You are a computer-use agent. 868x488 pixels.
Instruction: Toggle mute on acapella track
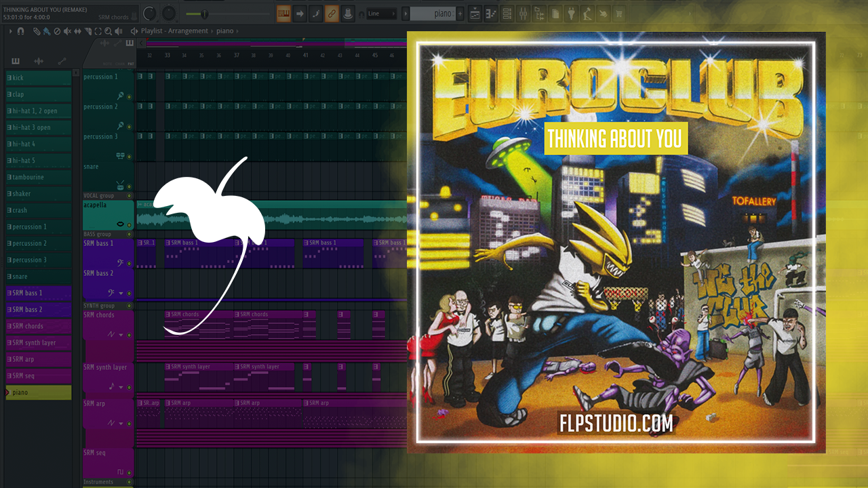pos(129,224)
